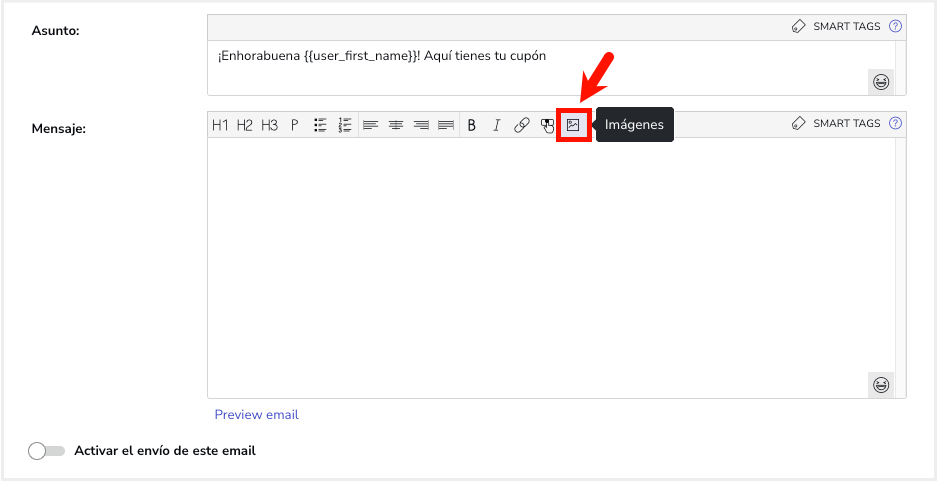Toggle Activar el envío de este email
Image resolution: width=937 pixels, height=482 pixels.
46,452
